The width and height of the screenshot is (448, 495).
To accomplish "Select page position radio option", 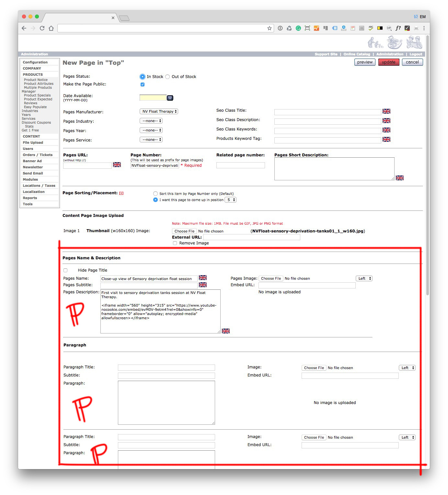I will pos(155,200).
